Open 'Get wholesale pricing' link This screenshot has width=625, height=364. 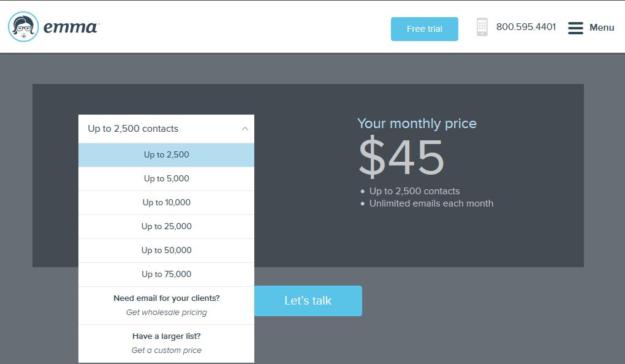click(x=166, y=313)
